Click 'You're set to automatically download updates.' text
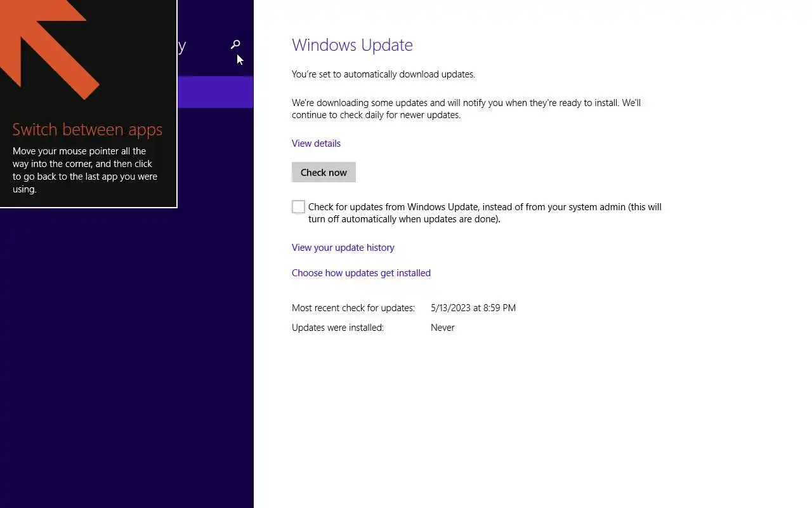This screenshot has height=508, width=812. tap(383, 74)
